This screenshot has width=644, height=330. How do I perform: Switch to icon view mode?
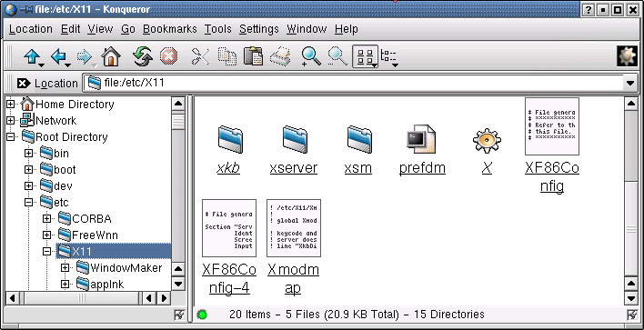click(x=365, y=56)
